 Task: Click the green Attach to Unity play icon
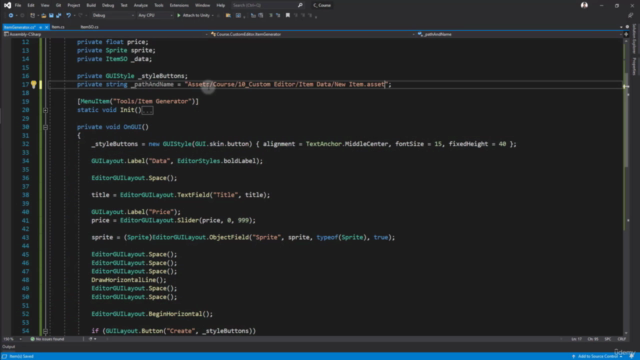pyautogui.click(x=178, y=16)
